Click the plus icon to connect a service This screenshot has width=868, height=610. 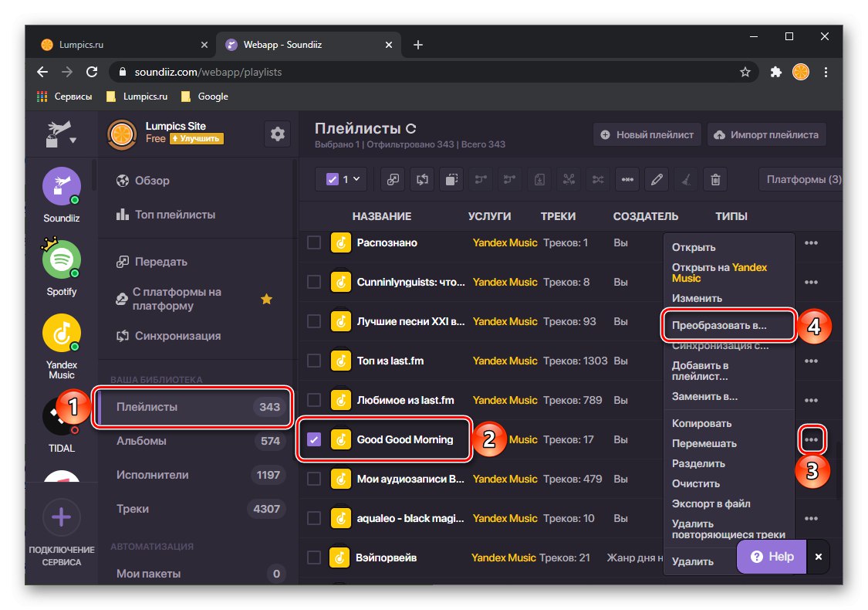coord(61,517)
